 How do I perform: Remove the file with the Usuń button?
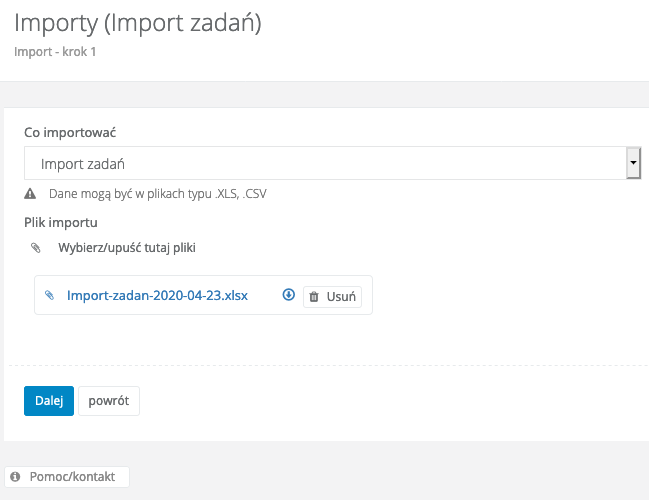point(332,297)
